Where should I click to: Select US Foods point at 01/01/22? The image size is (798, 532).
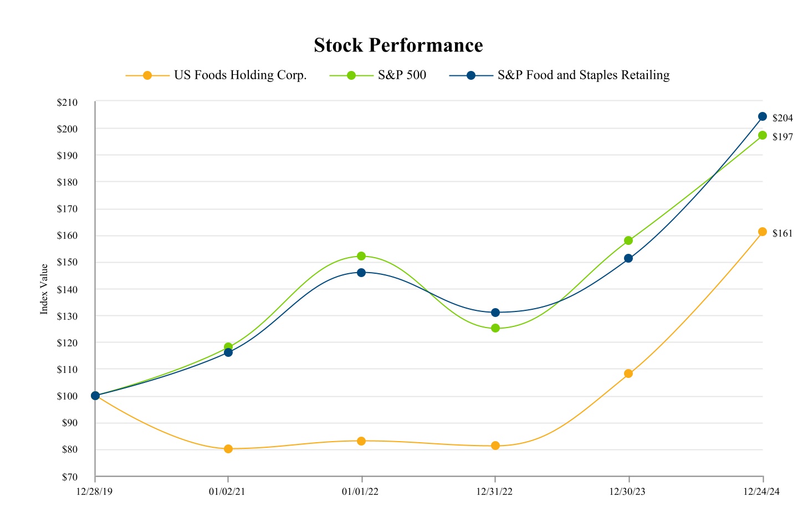tap(361, 441)
